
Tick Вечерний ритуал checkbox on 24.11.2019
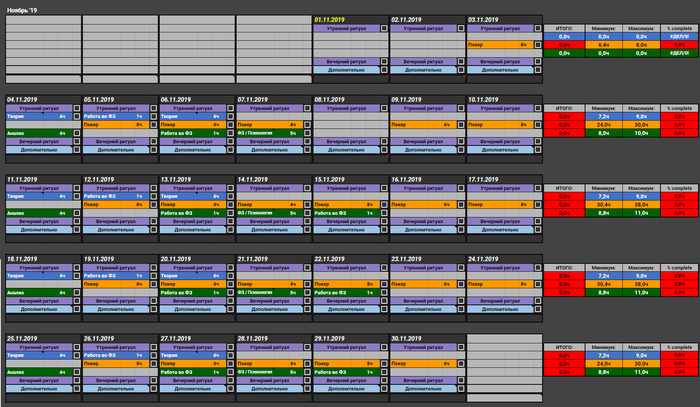(x=538, y=301)
